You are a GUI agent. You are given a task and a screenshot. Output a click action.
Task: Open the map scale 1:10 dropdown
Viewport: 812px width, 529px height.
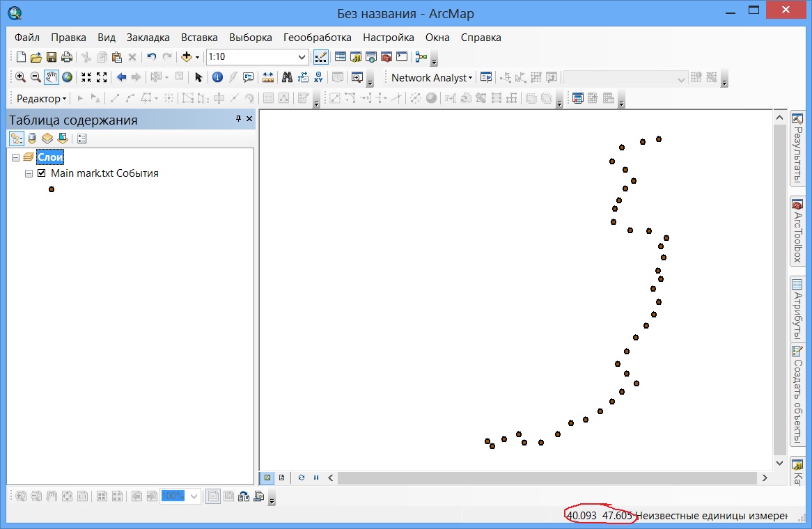click(x=302, y=57)
